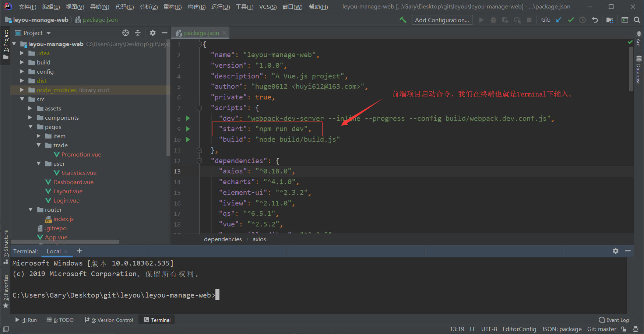Open Project Structure icon in toolbar

click(x=610, y=20)
